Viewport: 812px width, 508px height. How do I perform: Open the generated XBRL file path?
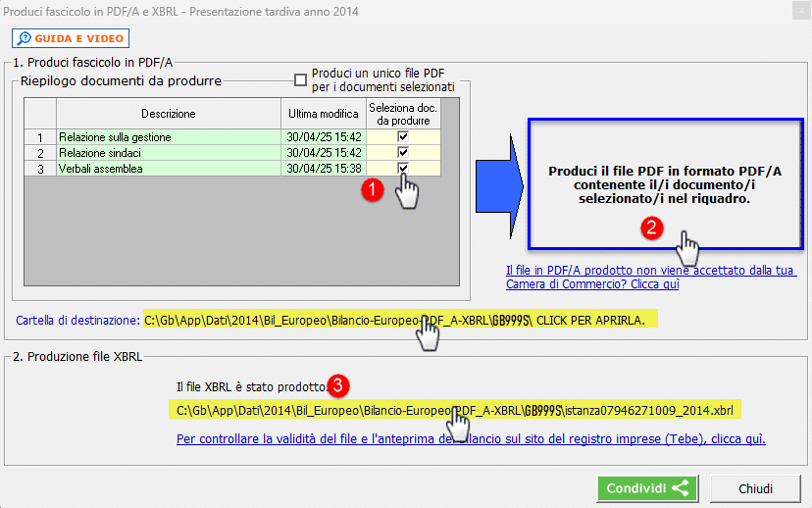click(x=454, y=408)
